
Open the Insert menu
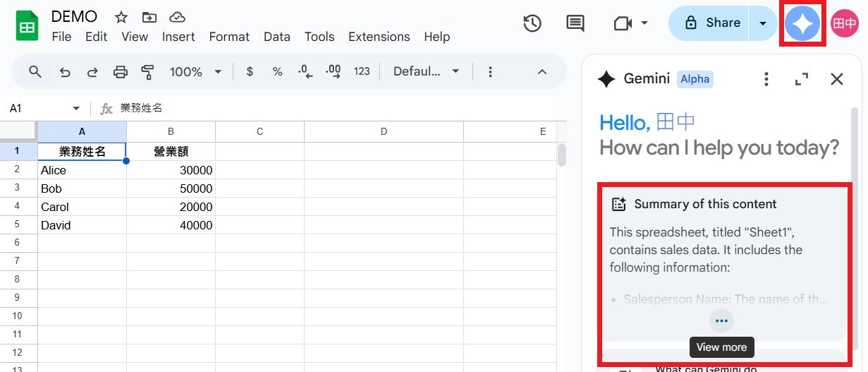tap(178, 37)
